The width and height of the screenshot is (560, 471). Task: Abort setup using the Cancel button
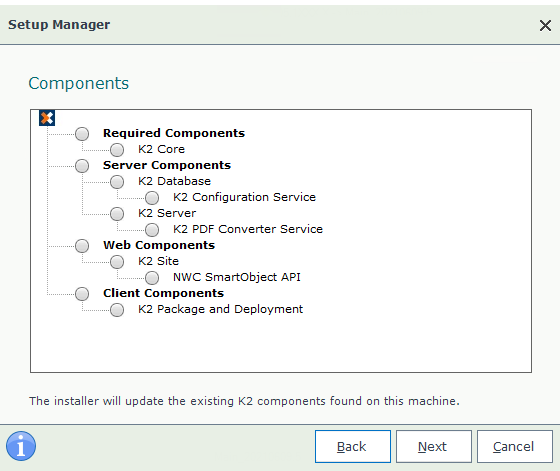pos(515,446)
